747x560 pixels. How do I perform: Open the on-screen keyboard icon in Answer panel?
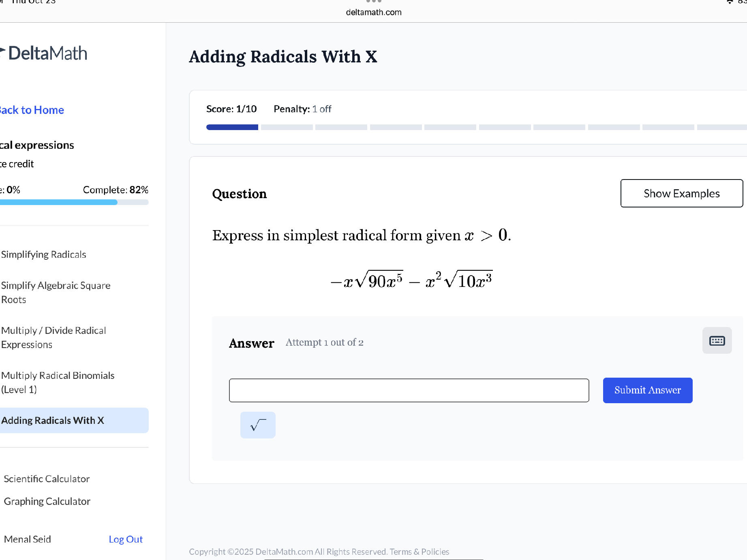[717, 340]
